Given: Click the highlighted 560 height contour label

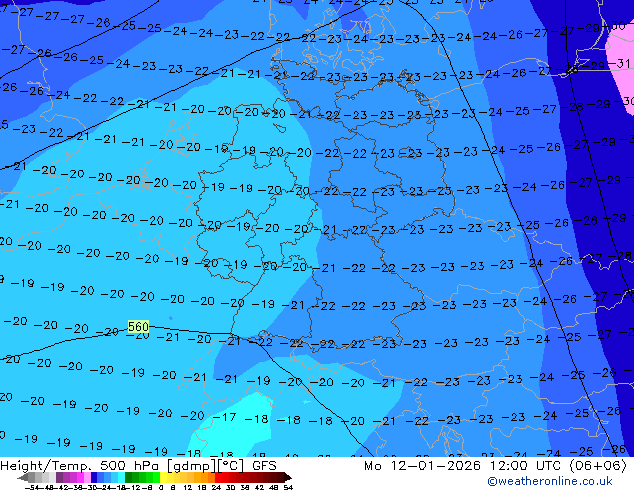Looking at the screenshot, I should [x=138, y=326].
